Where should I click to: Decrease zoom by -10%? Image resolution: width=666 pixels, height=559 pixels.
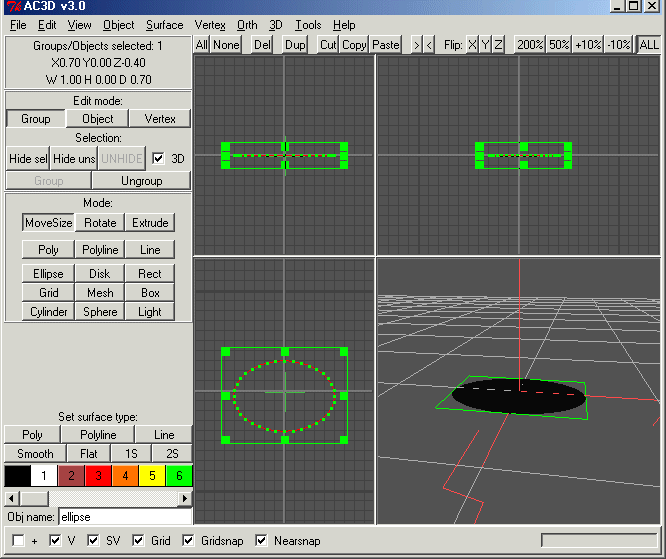click(x=618, y=45)
